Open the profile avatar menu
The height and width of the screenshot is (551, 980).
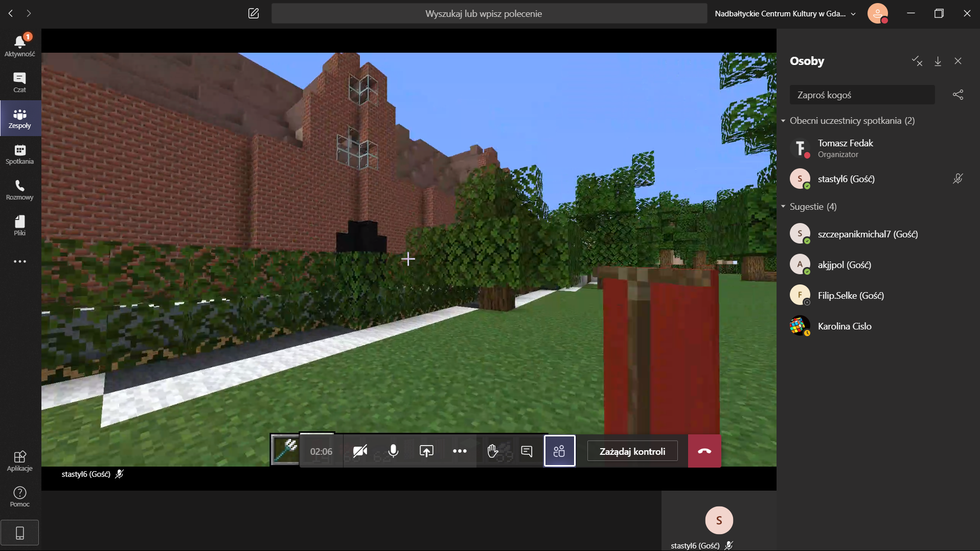878,13
